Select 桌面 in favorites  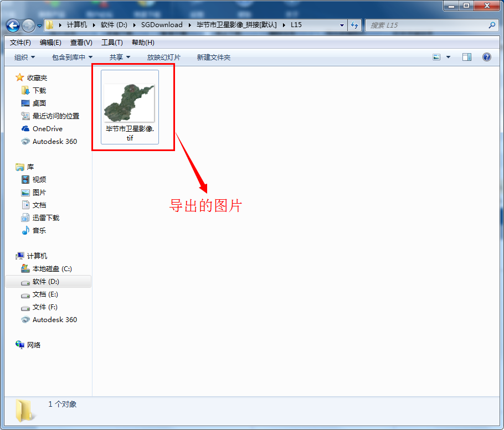tap(34, 103)
